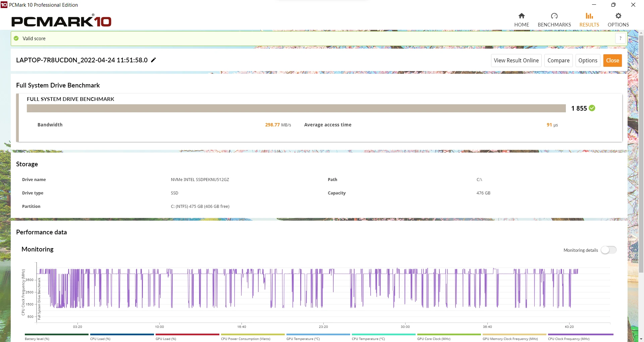Click the Valid score label

pyautogui.click(x=34, y=39)
